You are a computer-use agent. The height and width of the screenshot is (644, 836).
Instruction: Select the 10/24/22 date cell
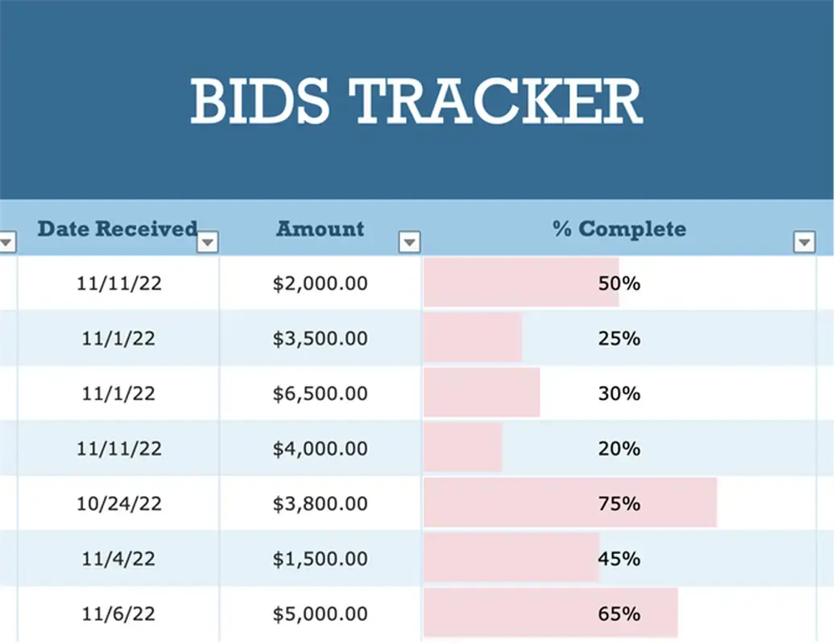click(x=118, y=504)
